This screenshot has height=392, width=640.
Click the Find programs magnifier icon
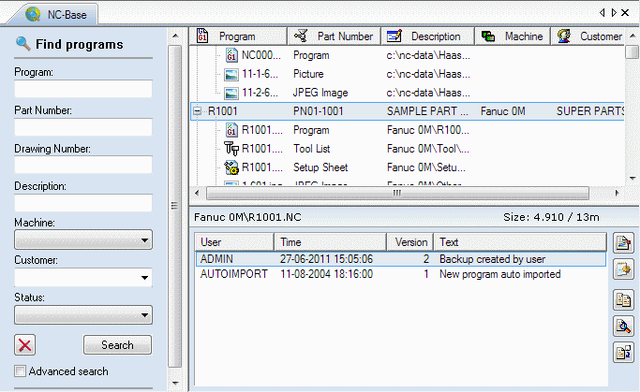(23, 44)
